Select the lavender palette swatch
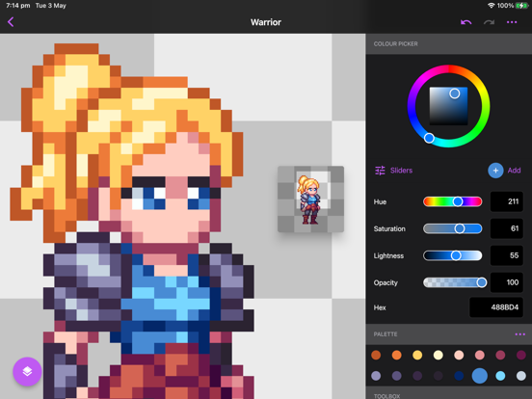Image resolution: width=532 pixels, height=399 pixels. click(x=376, y=376)
